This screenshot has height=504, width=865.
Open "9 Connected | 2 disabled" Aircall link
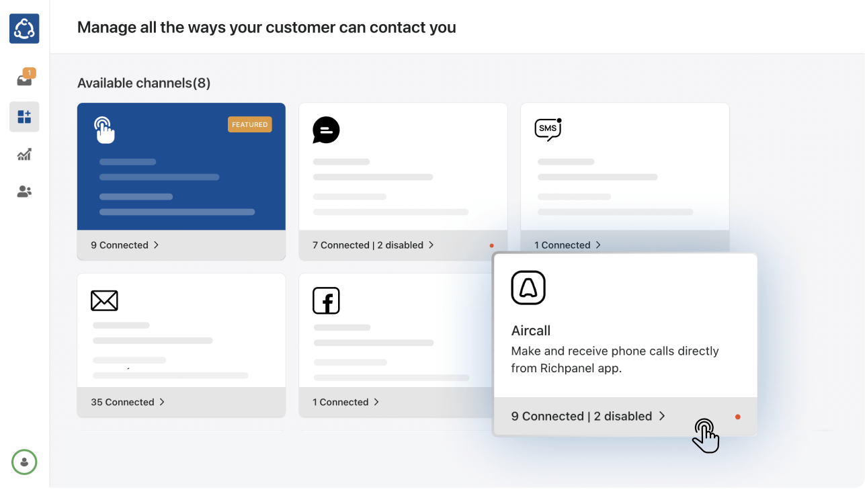click(588, 417)
